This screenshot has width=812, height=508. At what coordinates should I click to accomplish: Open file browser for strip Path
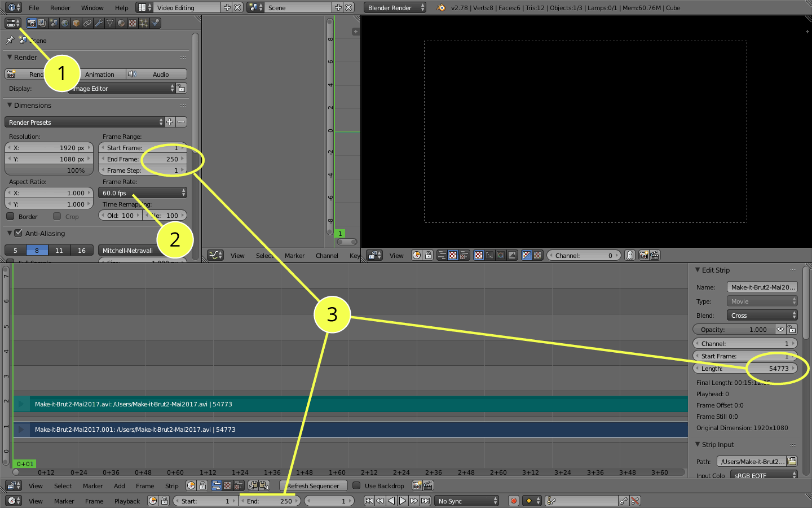[792, 461]
